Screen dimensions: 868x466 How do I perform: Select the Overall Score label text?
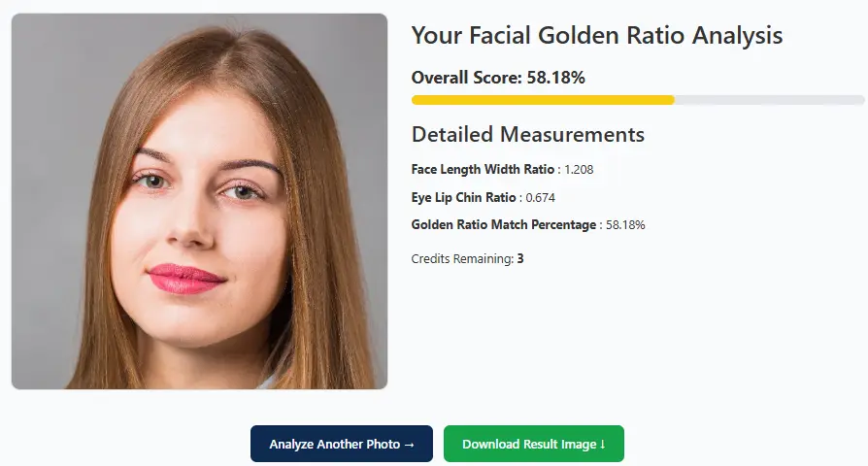coord(466,78)
